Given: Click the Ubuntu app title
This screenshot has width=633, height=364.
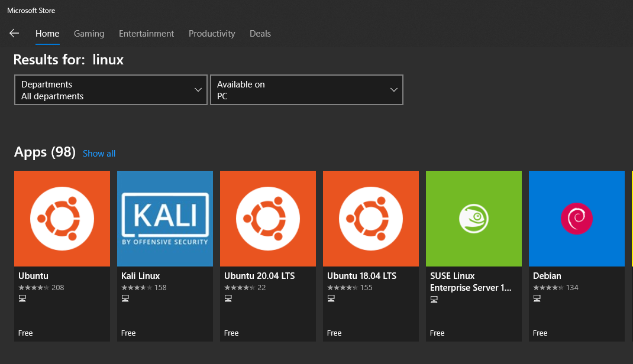Looking at the screenshot, I should point(33,276).
